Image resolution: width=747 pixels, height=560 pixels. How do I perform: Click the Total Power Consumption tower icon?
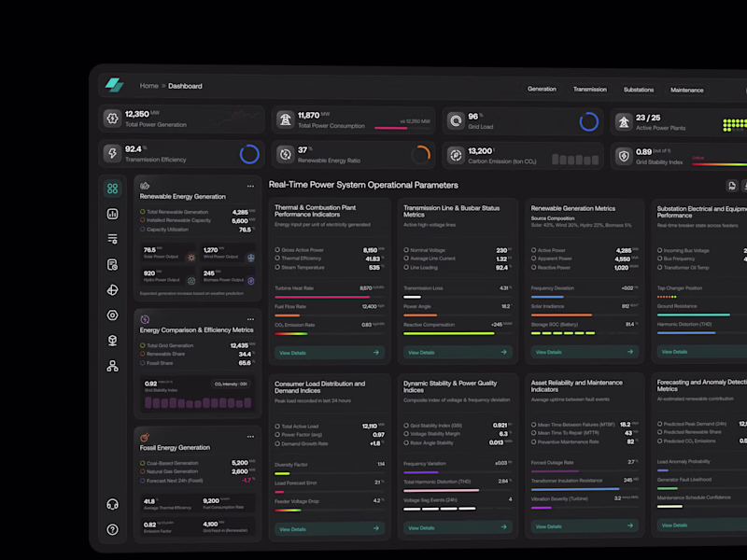pos(286,119)
